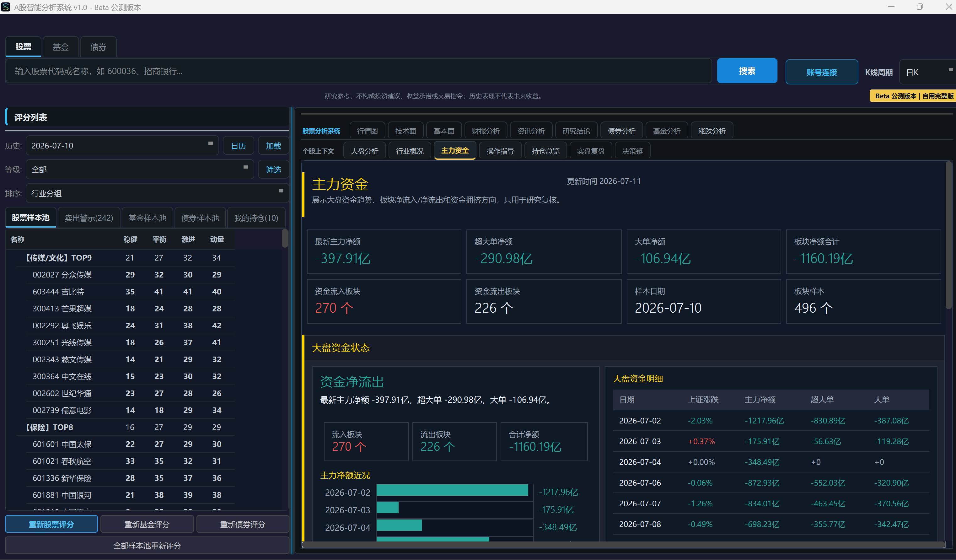The height and width of the screenshot is (560, 956).
Task: Switch to the 基金 tab
Action: pyautogui.click(x=61, y=47)
